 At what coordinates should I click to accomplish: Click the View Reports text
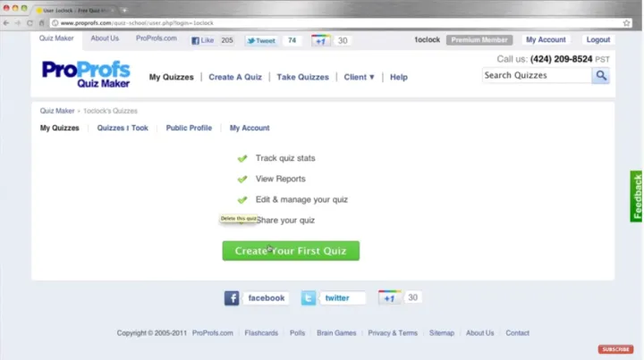[281, 179]
